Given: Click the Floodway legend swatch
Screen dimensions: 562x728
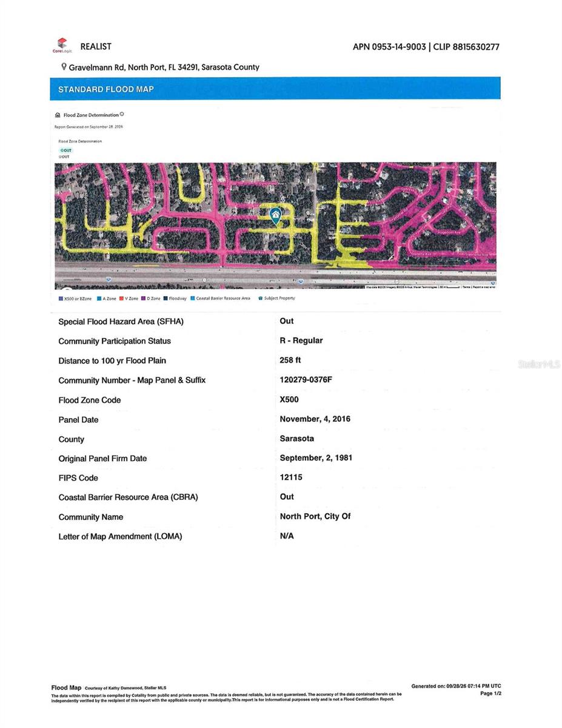Looking at the screenshot, I should [x=166, y=298].
